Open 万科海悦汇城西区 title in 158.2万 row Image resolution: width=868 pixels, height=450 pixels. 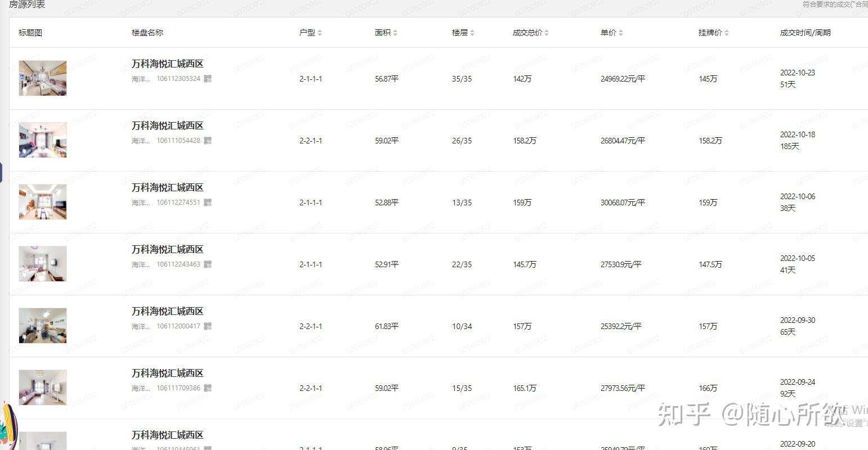tap(168, 126)
